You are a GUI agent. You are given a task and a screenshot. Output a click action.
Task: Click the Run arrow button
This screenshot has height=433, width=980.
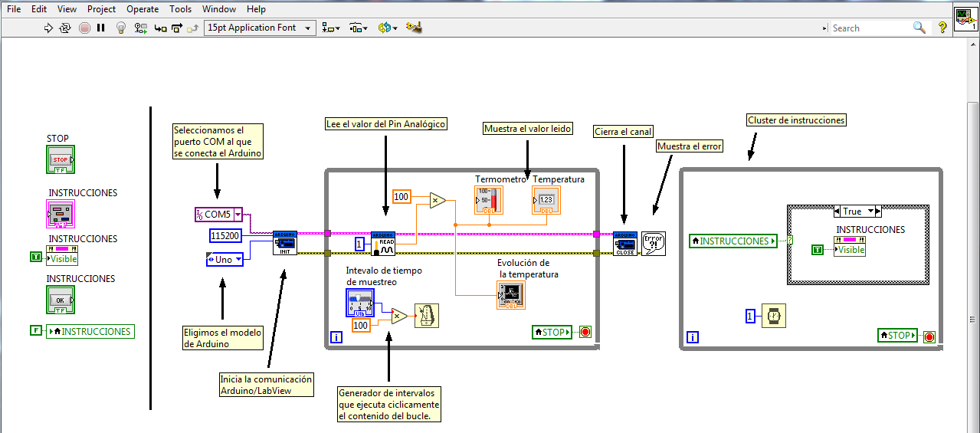tap(48, 28)
